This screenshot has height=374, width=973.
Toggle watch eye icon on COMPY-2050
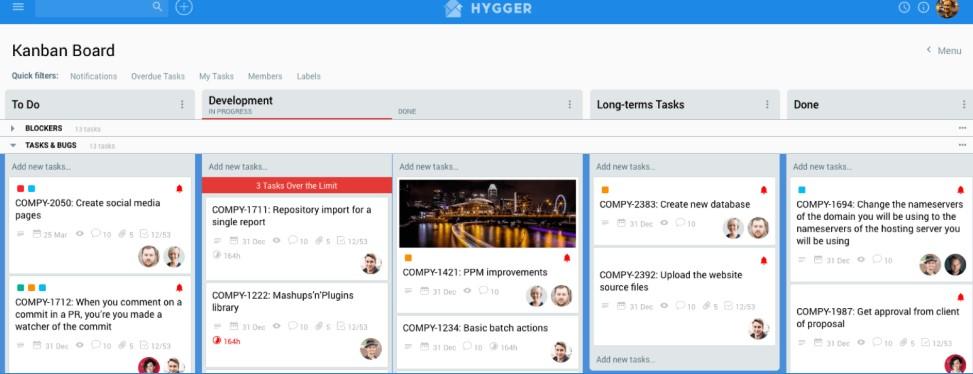[79, 234]
